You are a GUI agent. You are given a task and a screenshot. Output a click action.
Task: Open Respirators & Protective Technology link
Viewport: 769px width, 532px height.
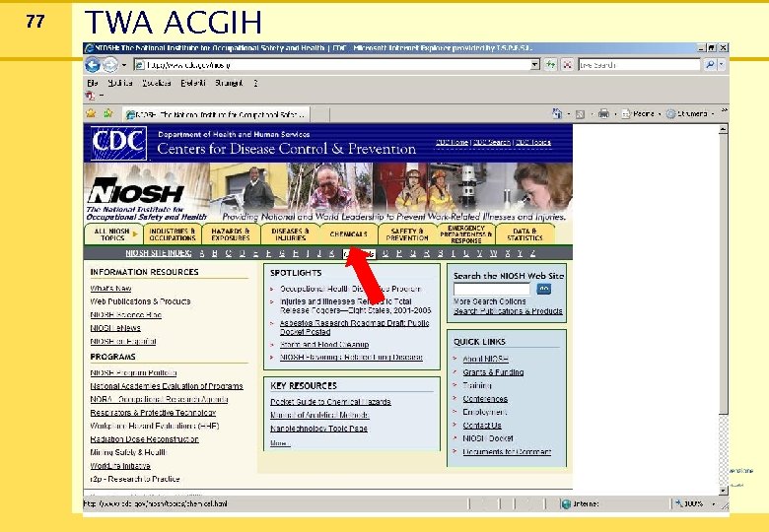153,413
